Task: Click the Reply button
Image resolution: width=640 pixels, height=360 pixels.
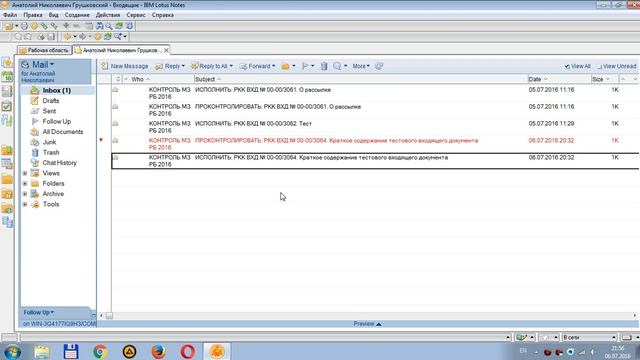Action: [x=168, y=66]
